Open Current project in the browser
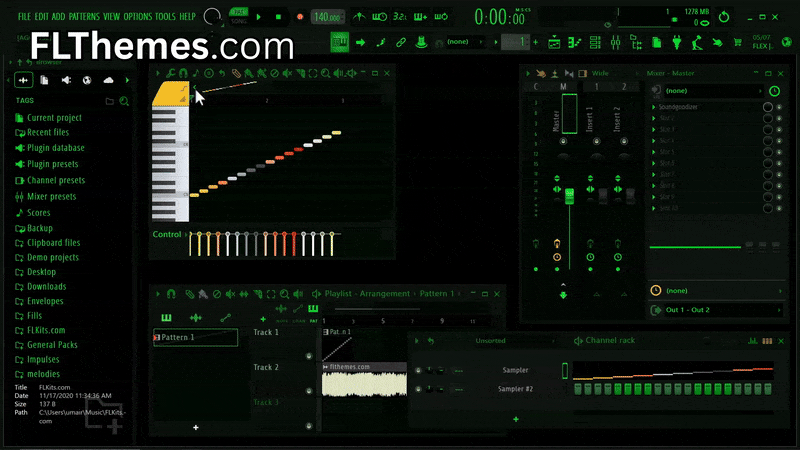This screenshot has width=800, height=450. 54,118
